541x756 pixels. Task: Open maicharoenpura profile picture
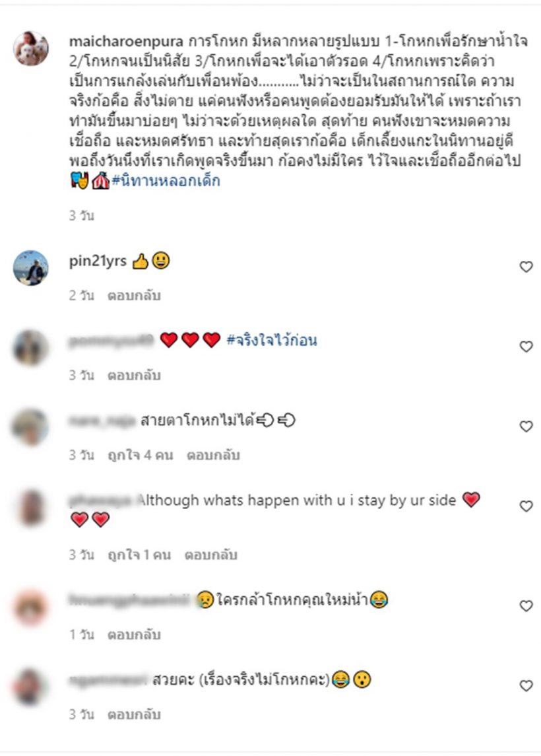pos(31,48)
